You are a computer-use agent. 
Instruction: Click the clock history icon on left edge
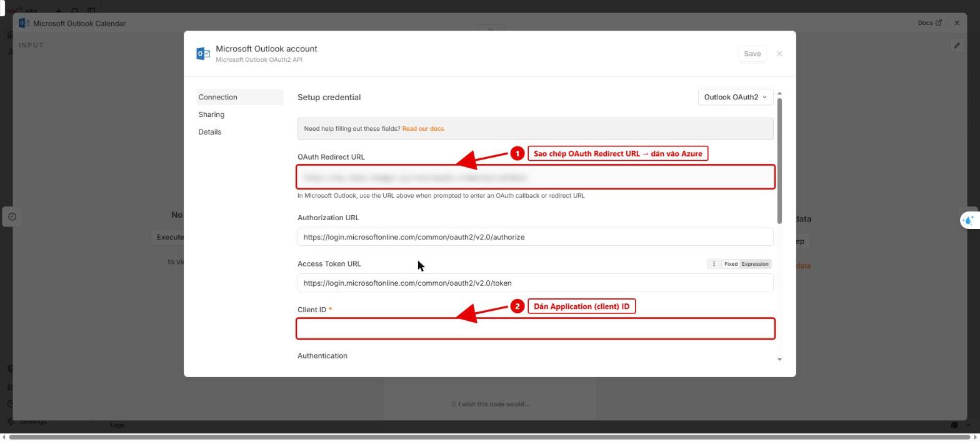click(x=12, y=216)
